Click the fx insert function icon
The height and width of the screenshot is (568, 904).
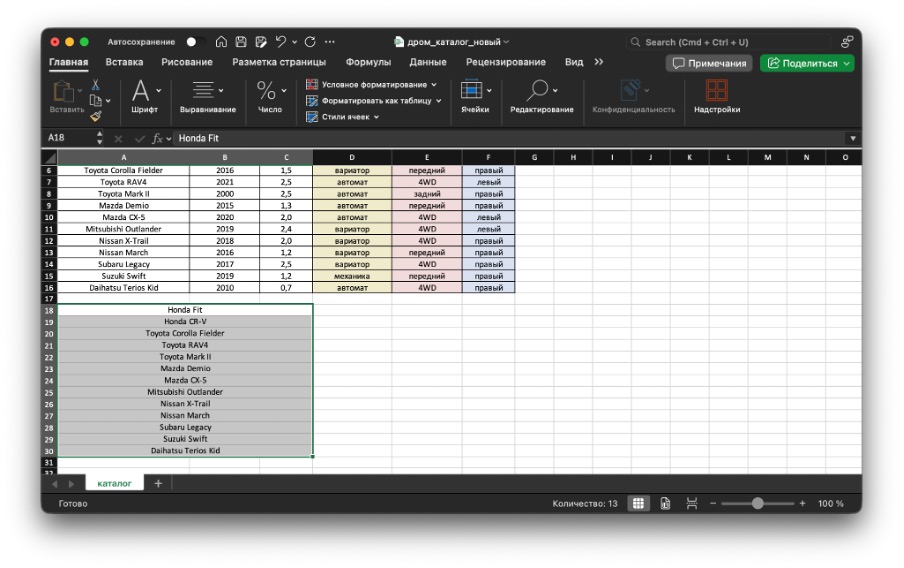[157, 138]
